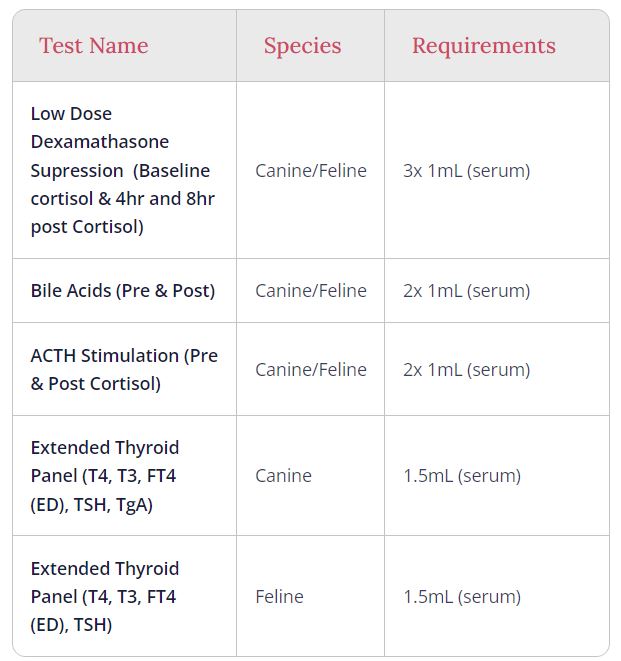Select the Bile Acids (Pre & Post) cell

(123, 291)
